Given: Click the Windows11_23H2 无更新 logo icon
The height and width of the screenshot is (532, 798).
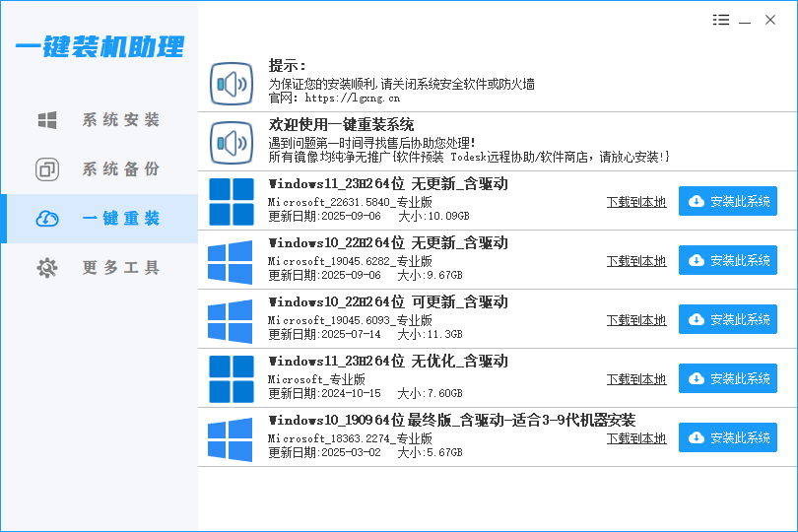Looking at the screenshot, I should tap(232, 202).
